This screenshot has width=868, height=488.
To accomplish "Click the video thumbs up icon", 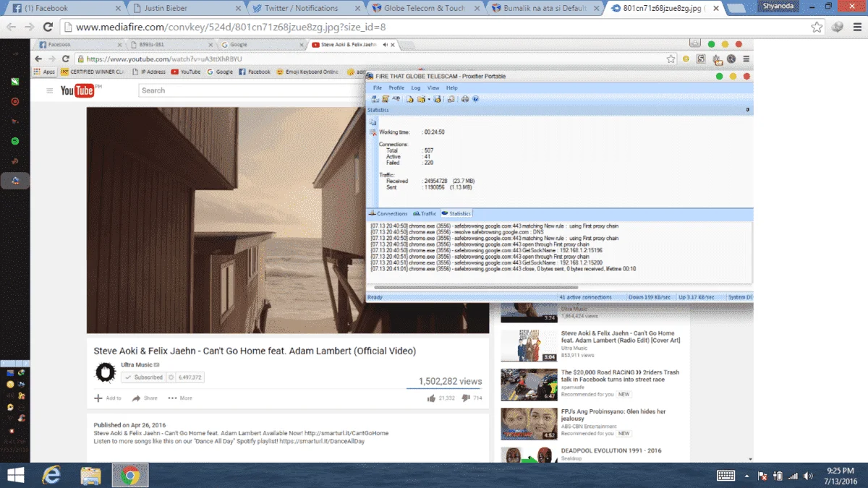I will tap(432, 398).
